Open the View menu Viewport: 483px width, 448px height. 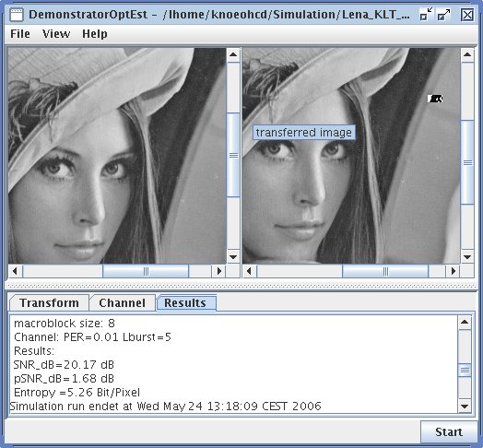(x=56, y=33)
